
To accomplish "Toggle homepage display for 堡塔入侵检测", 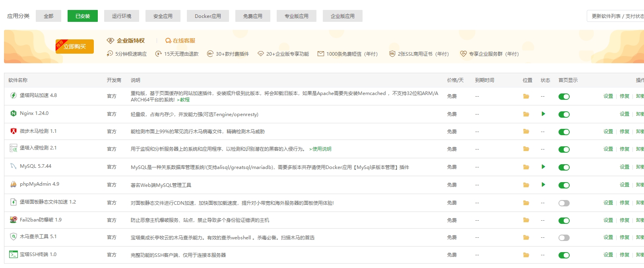I will (x=564, y=150).
